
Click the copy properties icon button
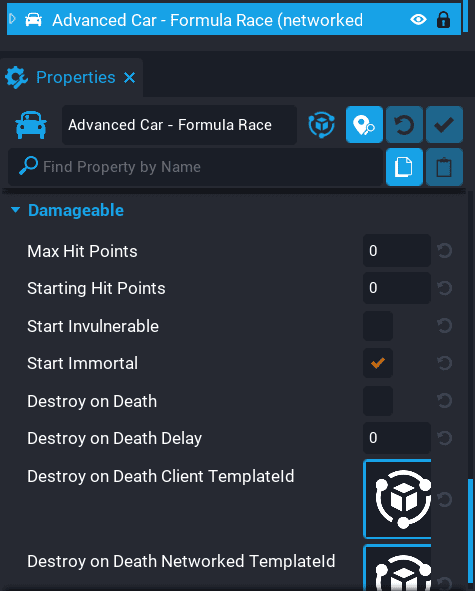(404, 167)
